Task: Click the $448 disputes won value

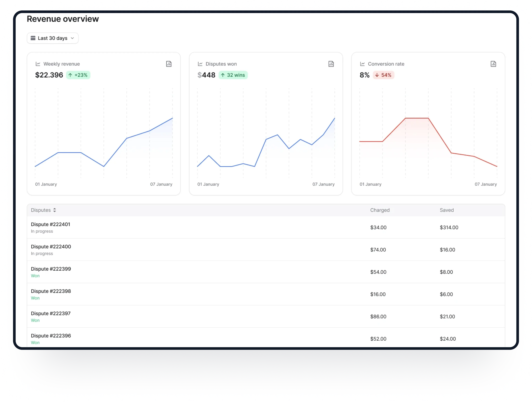Action: [x=206, y=75]
